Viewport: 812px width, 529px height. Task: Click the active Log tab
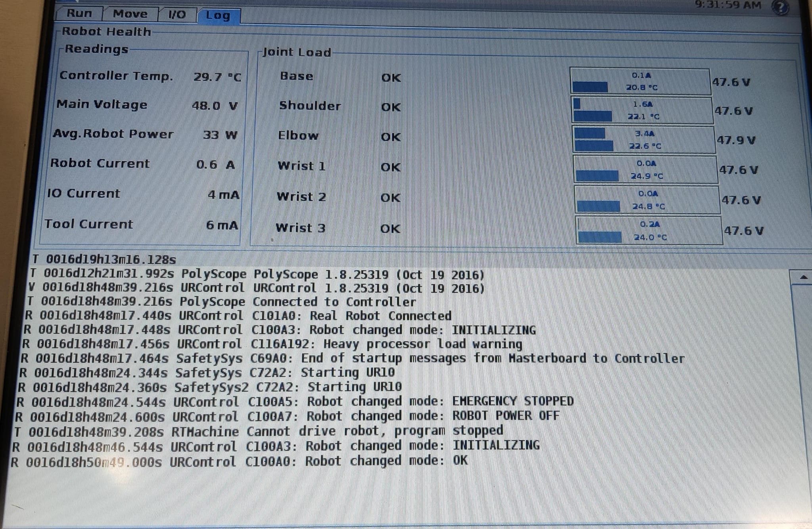click(218, 16)
